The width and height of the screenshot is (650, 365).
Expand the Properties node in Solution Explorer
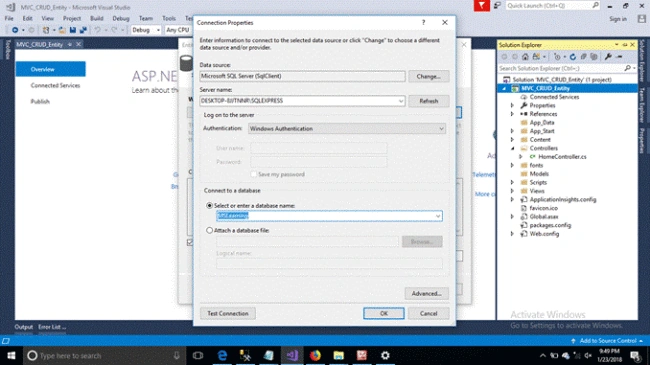tap(512, 105)
